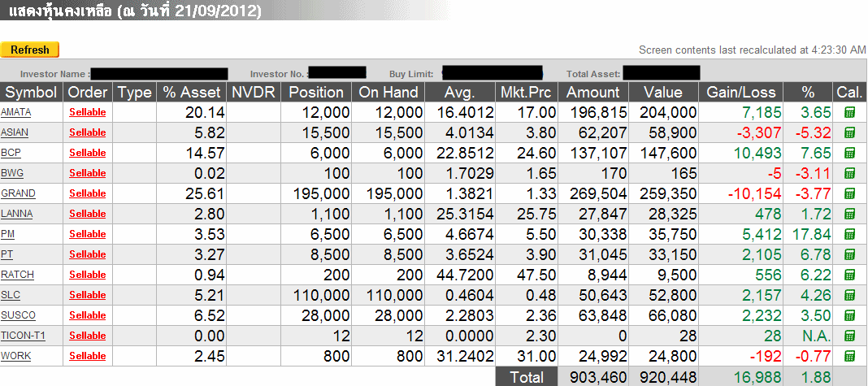The height and width of the screenshot is (386, 868).
Task: Open the GRAND stock symbol link
Action: point(18,193)
